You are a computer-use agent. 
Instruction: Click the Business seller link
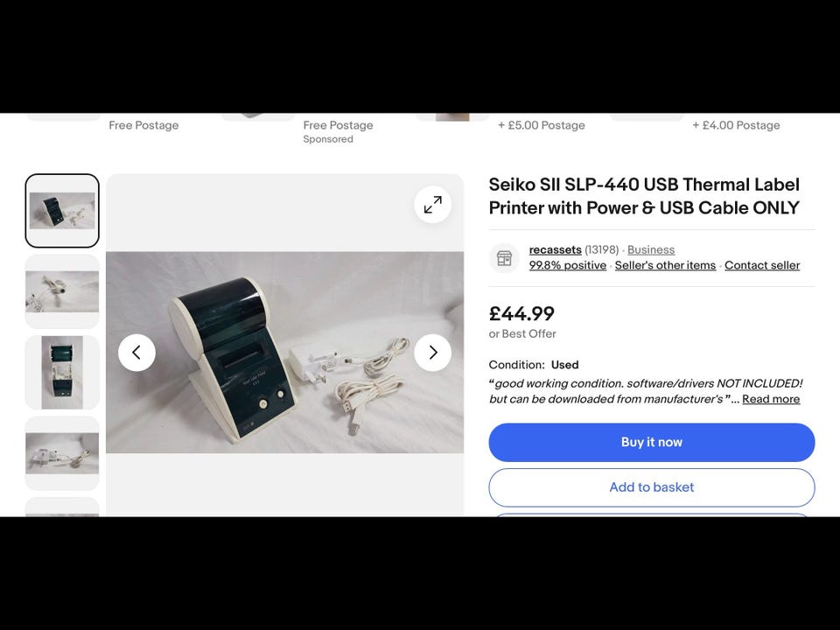[650, 250]
